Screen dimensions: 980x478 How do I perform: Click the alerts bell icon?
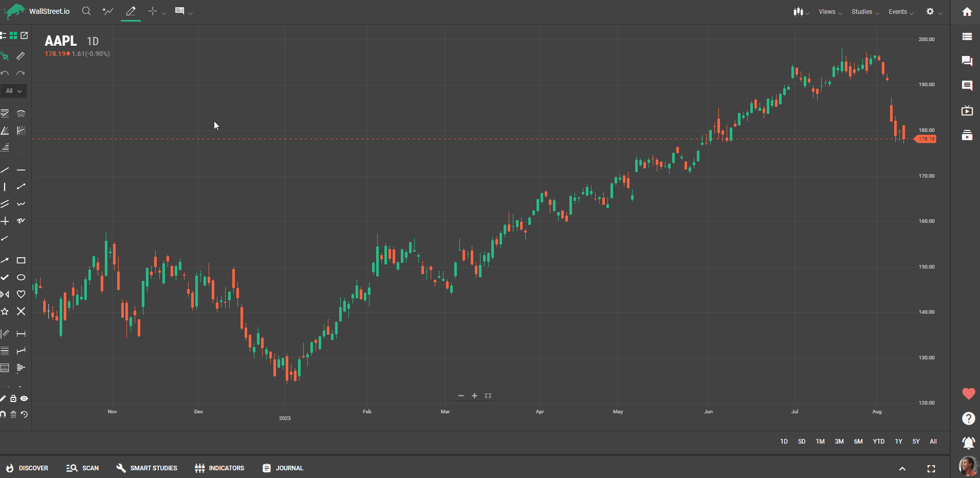pos(968,442)
